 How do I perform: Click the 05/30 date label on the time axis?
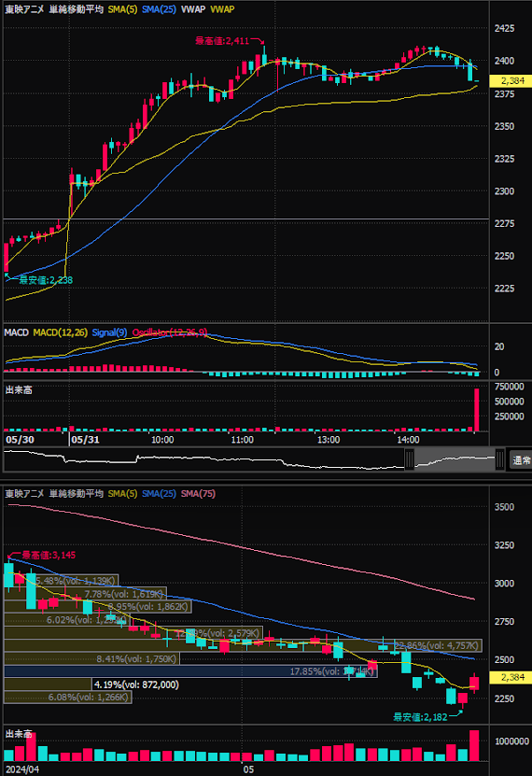coord(20,440)
